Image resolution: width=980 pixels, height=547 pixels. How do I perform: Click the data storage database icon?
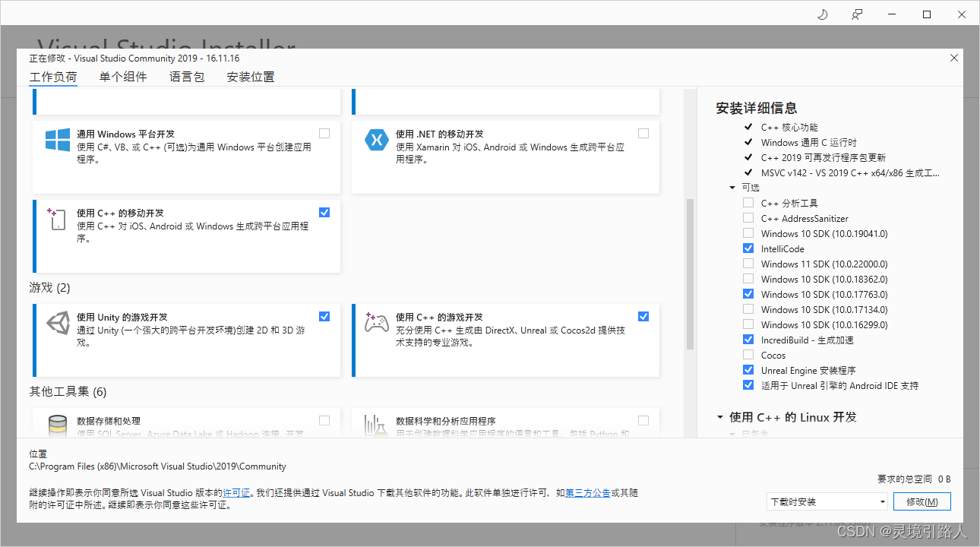pyautogui.click(x=58, y=425)
